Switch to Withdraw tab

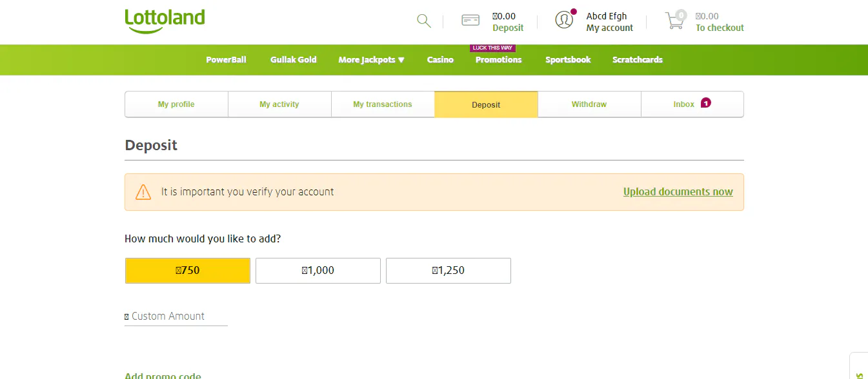point(589,104)
